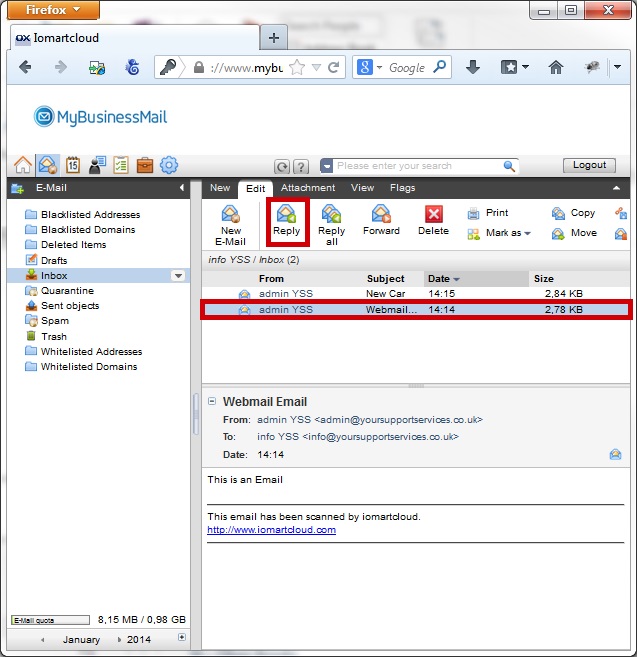The width and height of the screenshot is (637, 657).
Task: Click the Logout button
Action: click(x=589, y=165)
